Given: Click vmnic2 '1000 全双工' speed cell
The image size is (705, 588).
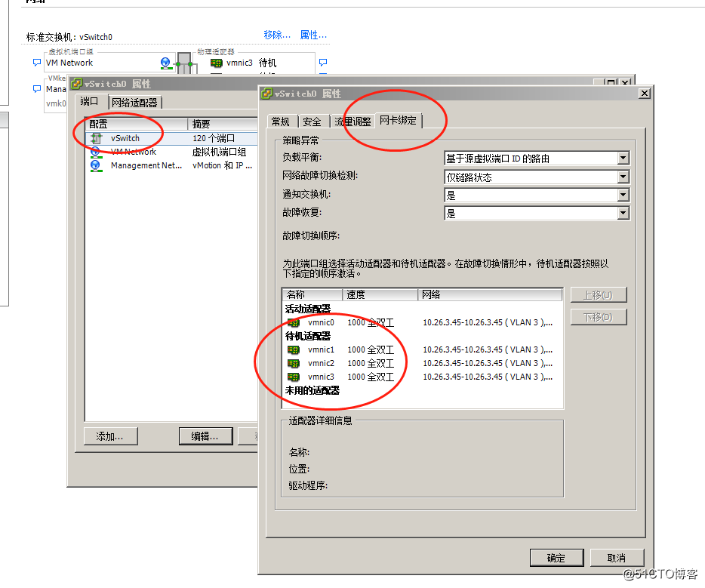Looking at the screenshot, I should tap(371, 363).
